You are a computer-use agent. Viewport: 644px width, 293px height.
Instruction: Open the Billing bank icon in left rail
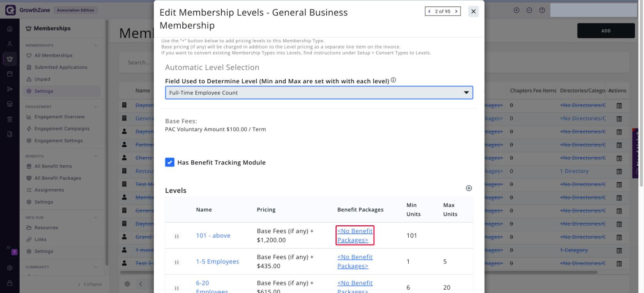point(10,119)
